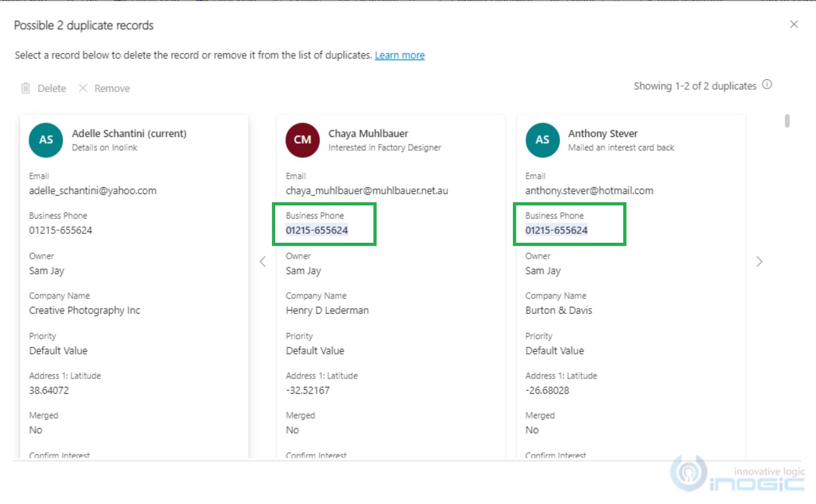Click the name Anthony Stever
816x504 pixels.
[x=603, y=134]
